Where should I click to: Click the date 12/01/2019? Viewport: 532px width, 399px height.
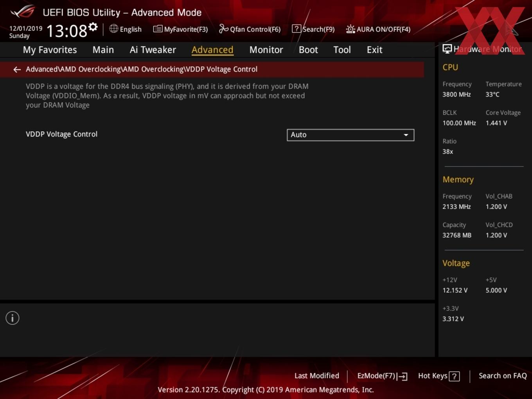pyautogui.click(x=26, y=29)
